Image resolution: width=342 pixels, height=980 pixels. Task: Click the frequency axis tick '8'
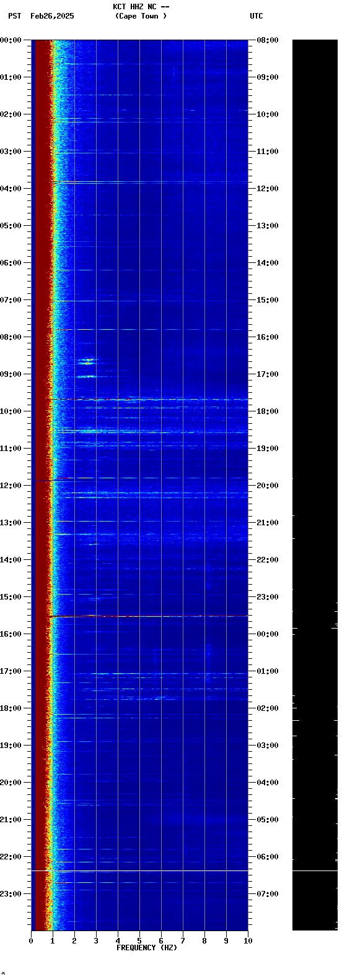point(204,941)
